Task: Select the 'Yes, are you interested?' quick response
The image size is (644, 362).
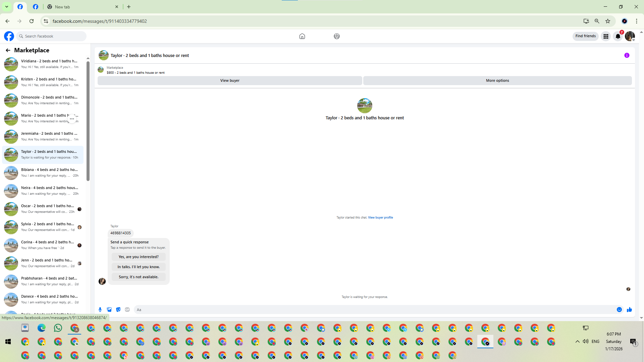Action: pyautogui.click(x=139, y=257)
